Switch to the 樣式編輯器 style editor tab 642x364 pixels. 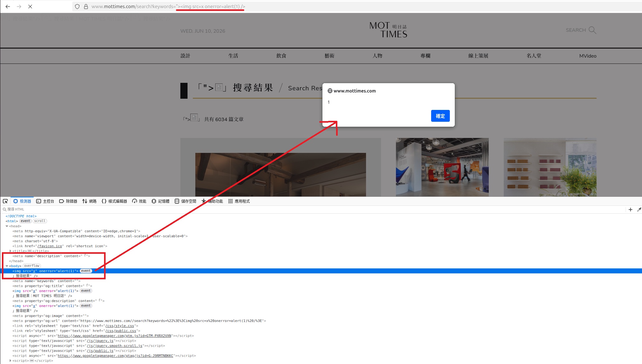(114, 201)
